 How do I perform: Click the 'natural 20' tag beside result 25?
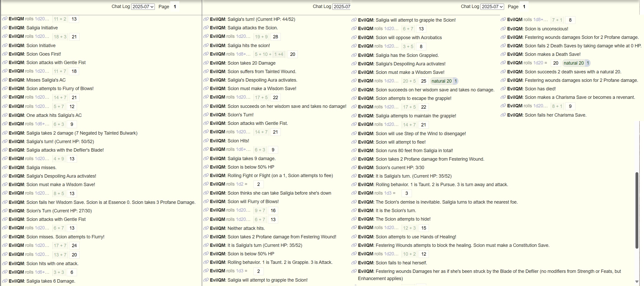coord(444,81)
